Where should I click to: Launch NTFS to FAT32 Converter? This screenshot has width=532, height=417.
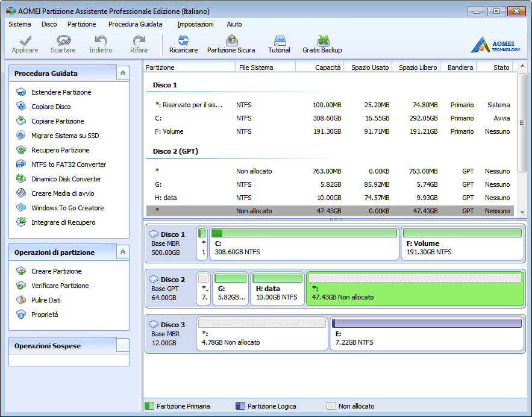69,165
